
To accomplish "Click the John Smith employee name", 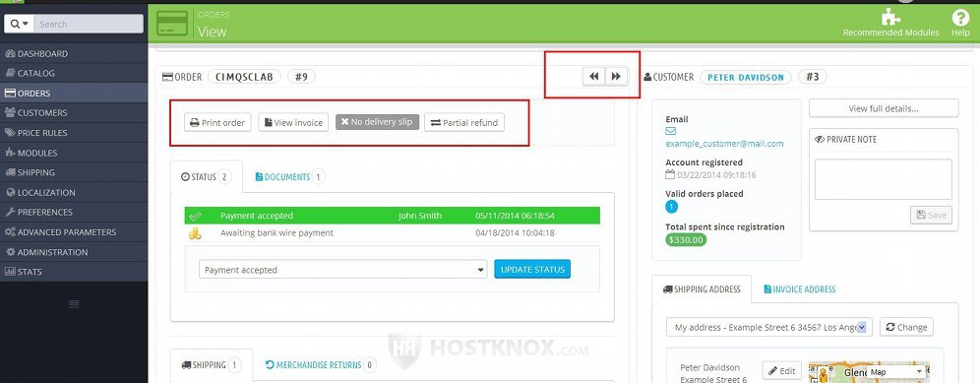I will [420, 216].
